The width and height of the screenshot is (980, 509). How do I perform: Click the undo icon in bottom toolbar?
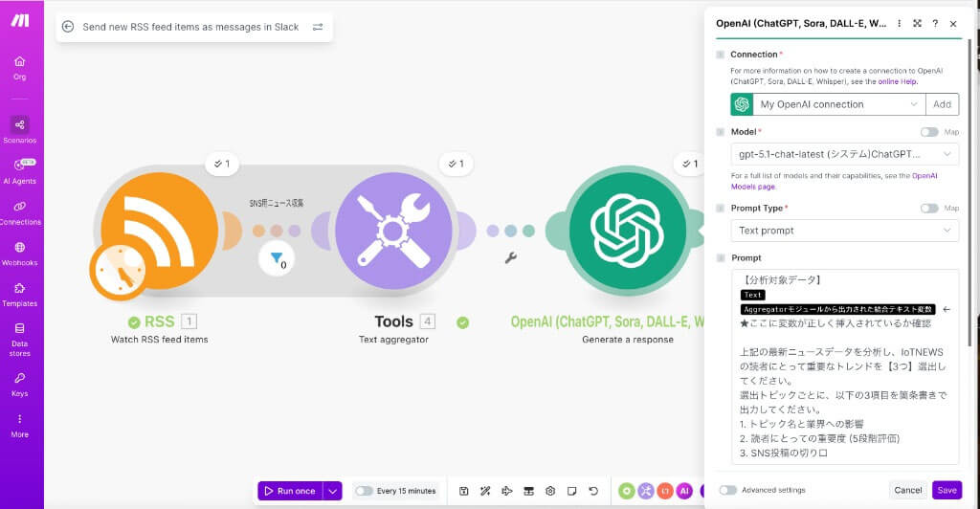[x=593, y=491]
